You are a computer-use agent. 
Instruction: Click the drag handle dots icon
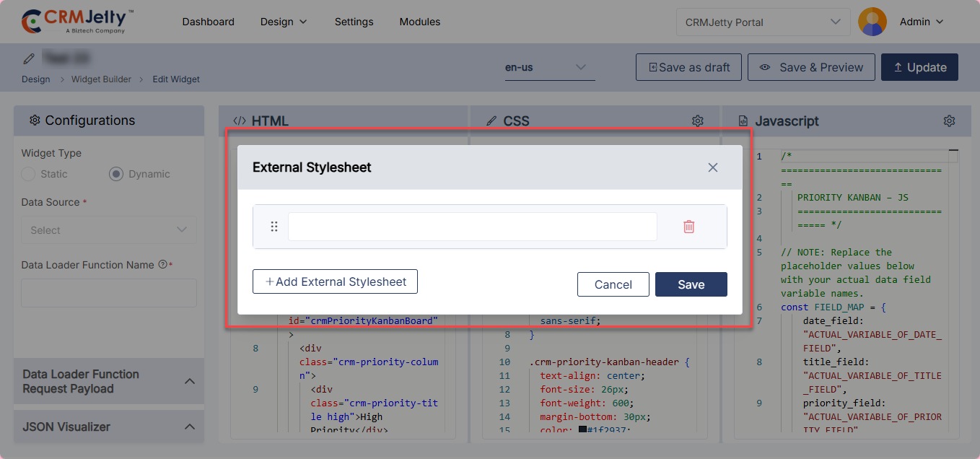[x=274, y=227]
